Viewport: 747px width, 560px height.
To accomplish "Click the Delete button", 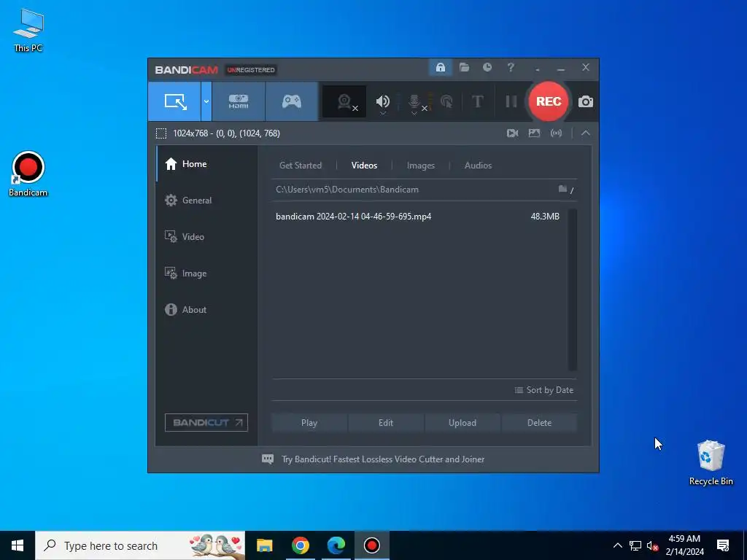I will pyautogui.click(x=539, y=423).
